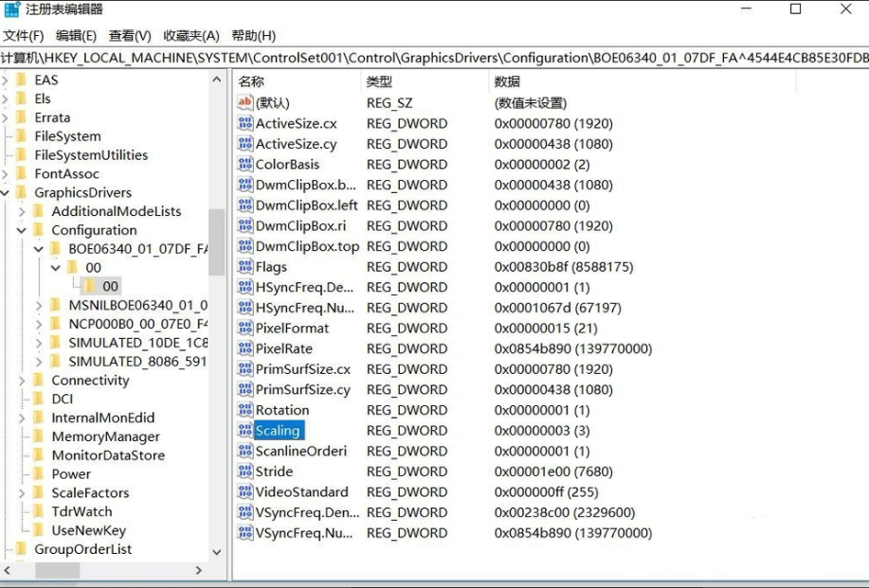Viewport: 869px width, 588px height.
Task: Click the DWORD icon next to Stride
Action: (x=247, y=471)
